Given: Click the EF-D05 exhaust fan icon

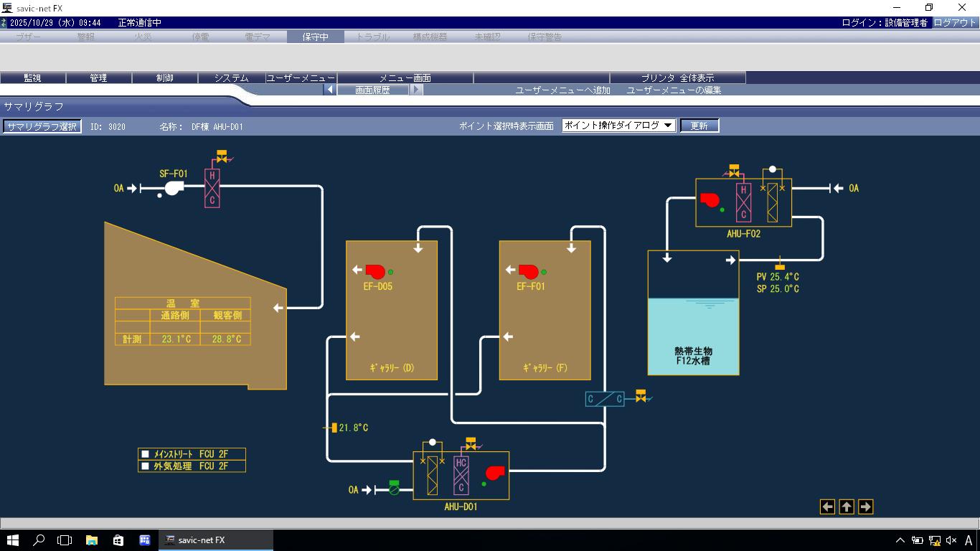Looking at the screenshot, I should 375,271.
